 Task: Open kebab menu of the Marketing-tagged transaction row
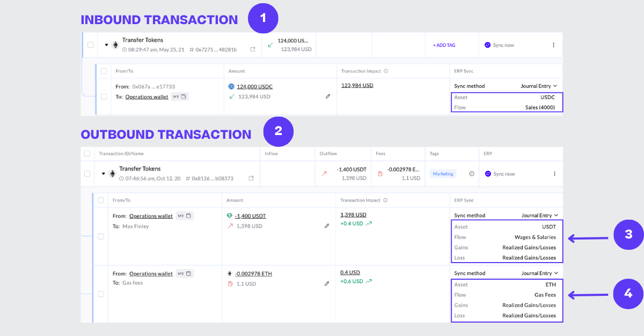coord(554,174)
